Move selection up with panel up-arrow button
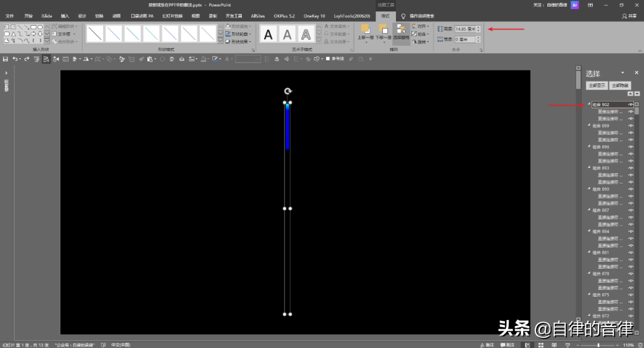 [x=630, y=94]
